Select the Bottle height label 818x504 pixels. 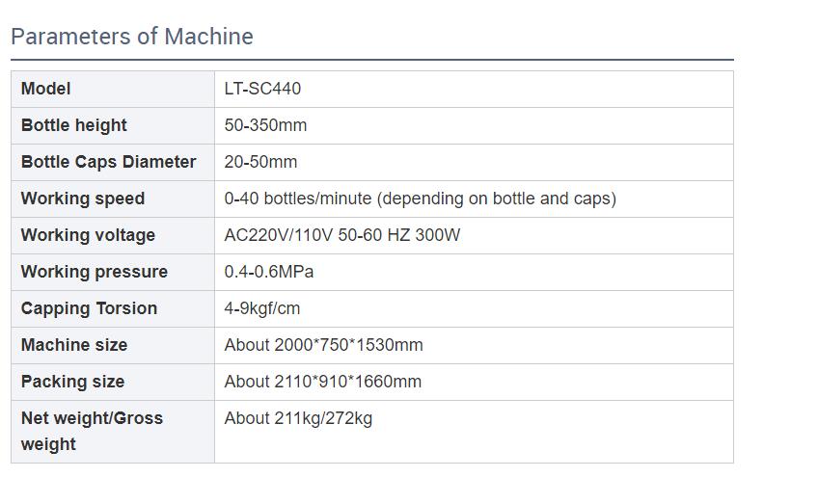pos(74,125)
